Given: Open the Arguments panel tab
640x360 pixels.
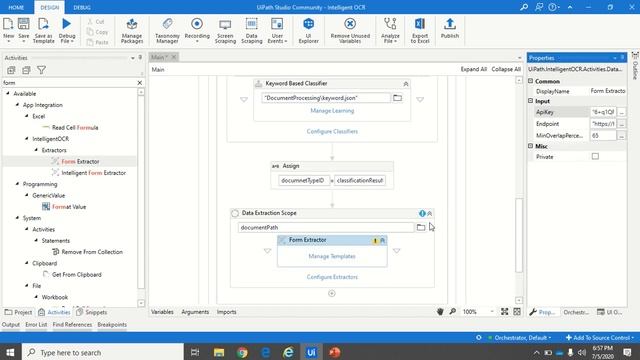Looking at the screenshot, I should point(195,312).
